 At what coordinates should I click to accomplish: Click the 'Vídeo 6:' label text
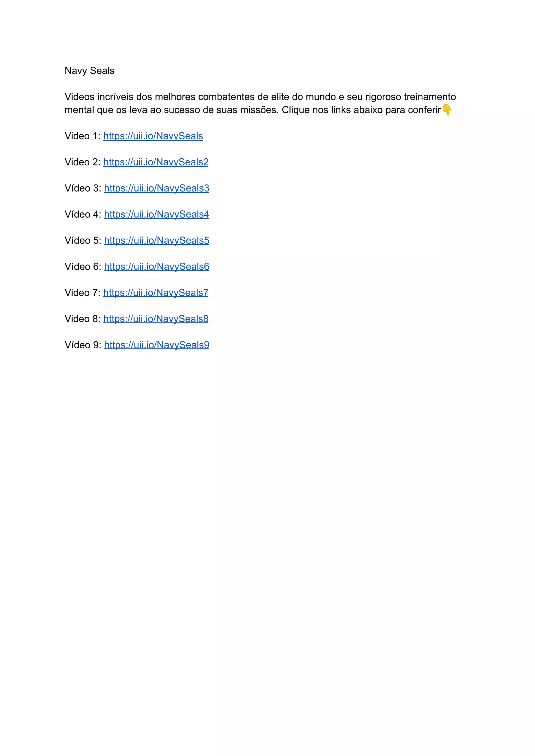click(83, 266)
